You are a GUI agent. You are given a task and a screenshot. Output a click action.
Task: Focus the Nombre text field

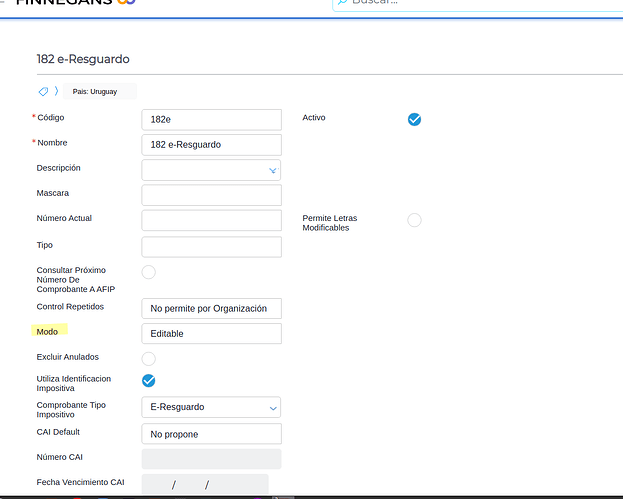[211, 145]
